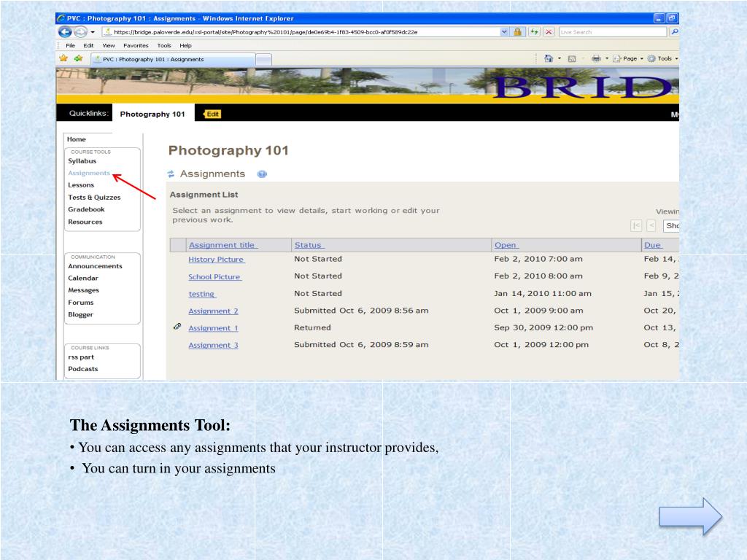Open Assignments in course tools
The width and height of the screenshot is (747, 560).
coord(88,173)
